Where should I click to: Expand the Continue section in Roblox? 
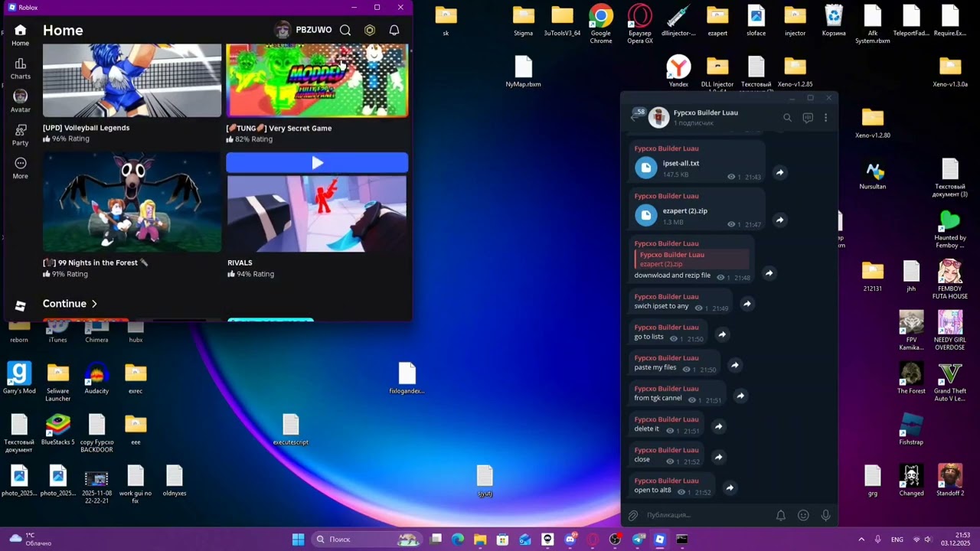point(70,304)
